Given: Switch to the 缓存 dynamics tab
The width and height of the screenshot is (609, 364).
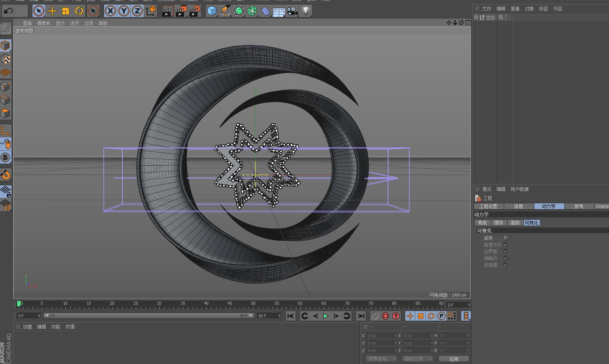Looking at the screenshot, I should pyautogui.click(x=499, y=223).
